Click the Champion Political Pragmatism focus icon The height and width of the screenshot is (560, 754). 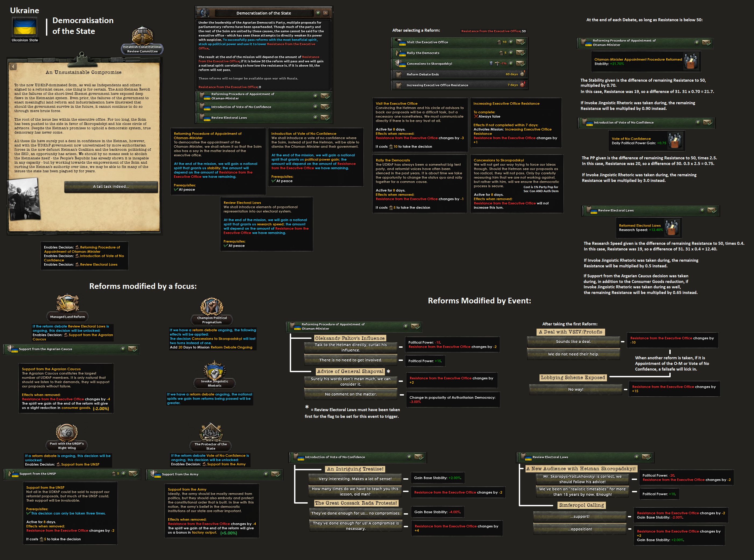tap(212, 307)
